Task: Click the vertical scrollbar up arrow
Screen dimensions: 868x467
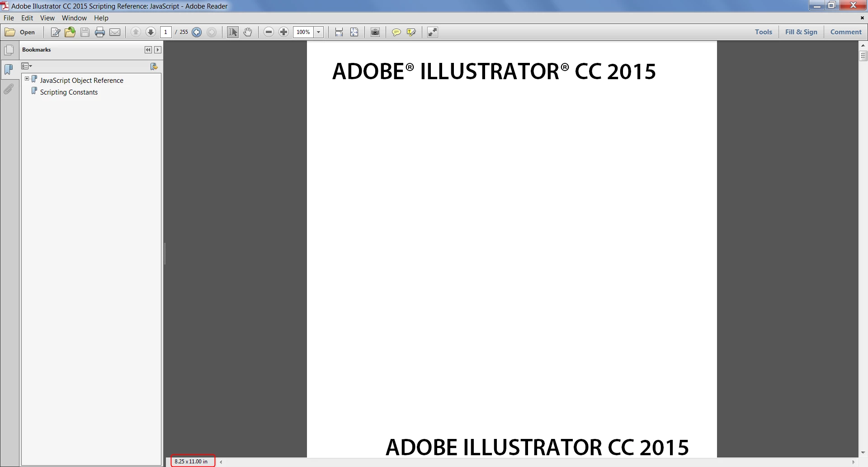Action: tap(863, 45)
